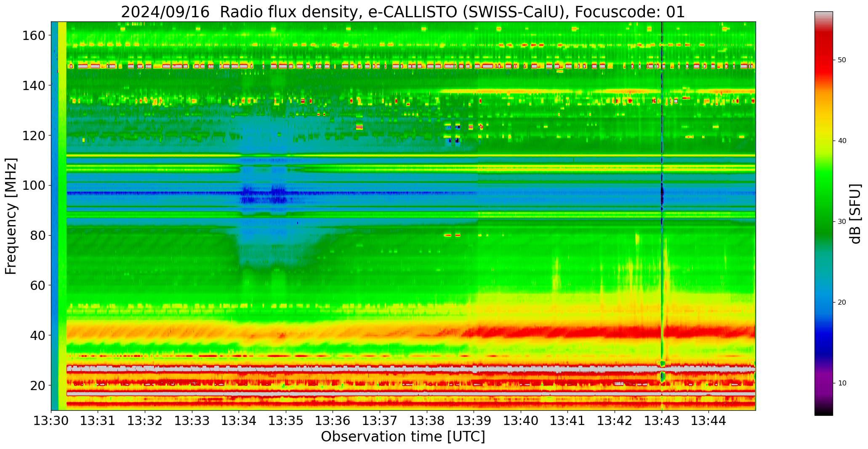Click the 60 MHz frequency tick label

pos(37,285)
